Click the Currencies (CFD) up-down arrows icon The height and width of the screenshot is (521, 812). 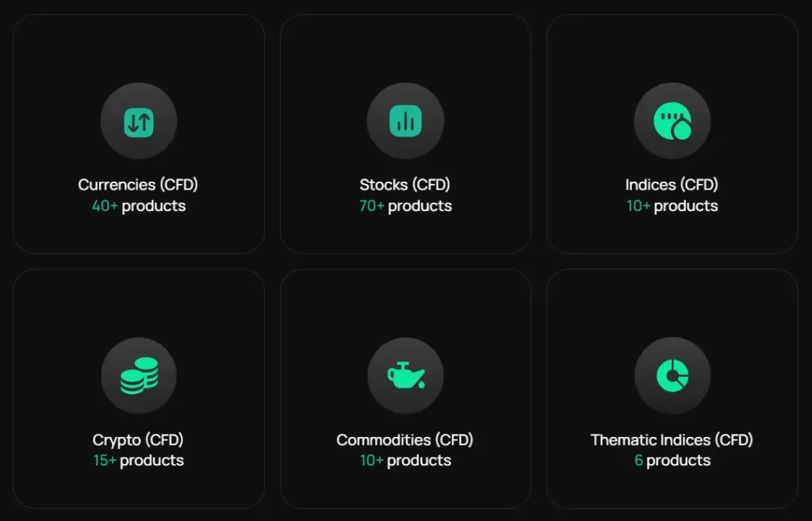click(x=139, y=121)
